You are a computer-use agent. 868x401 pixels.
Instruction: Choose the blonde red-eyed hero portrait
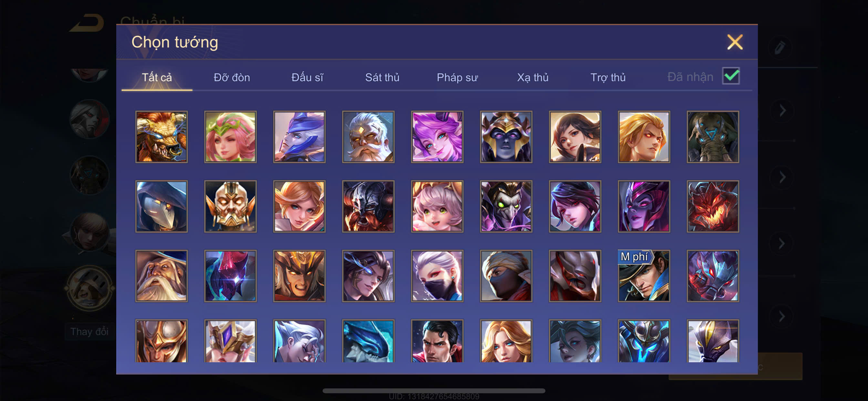tap(644, 137)
